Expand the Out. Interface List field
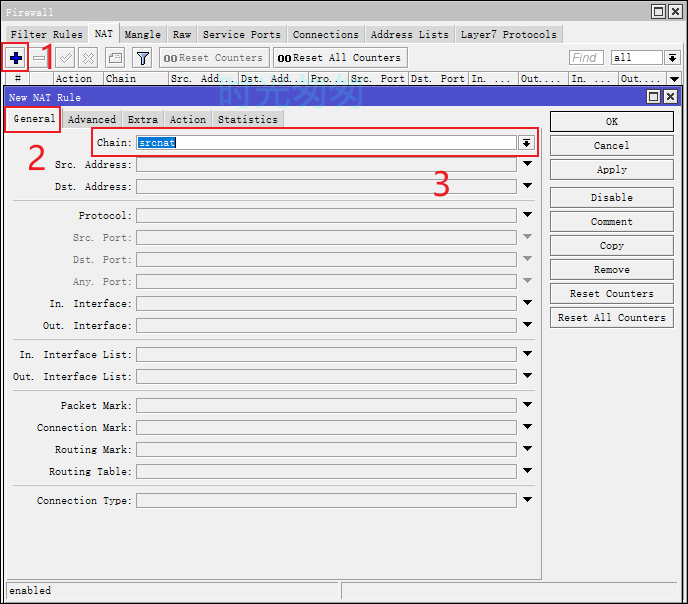Screen dimensions: 688x604 (527, 375)
